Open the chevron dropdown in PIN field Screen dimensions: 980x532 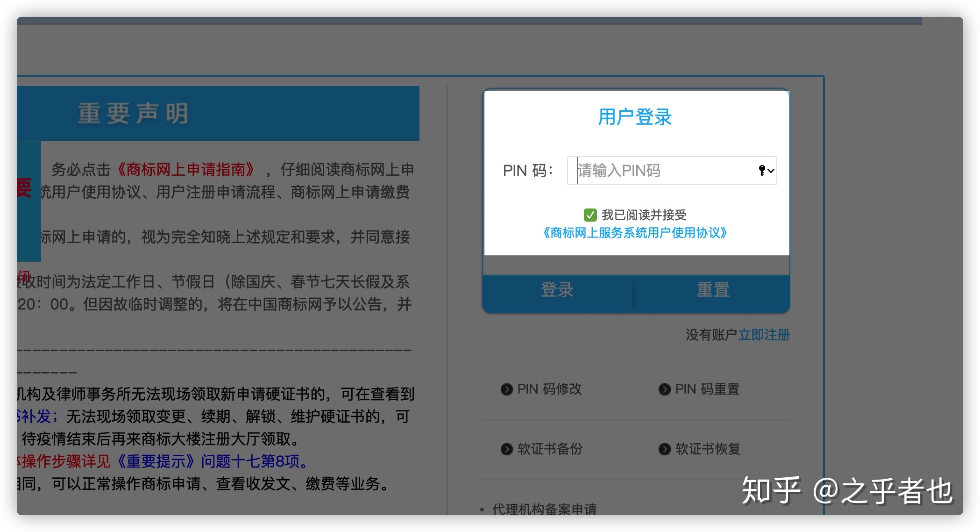point(771,171)
